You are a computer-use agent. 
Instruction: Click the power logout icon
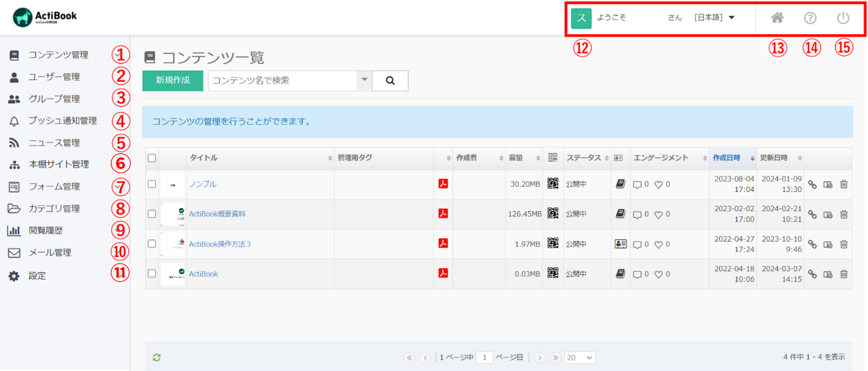click(843, 18)
